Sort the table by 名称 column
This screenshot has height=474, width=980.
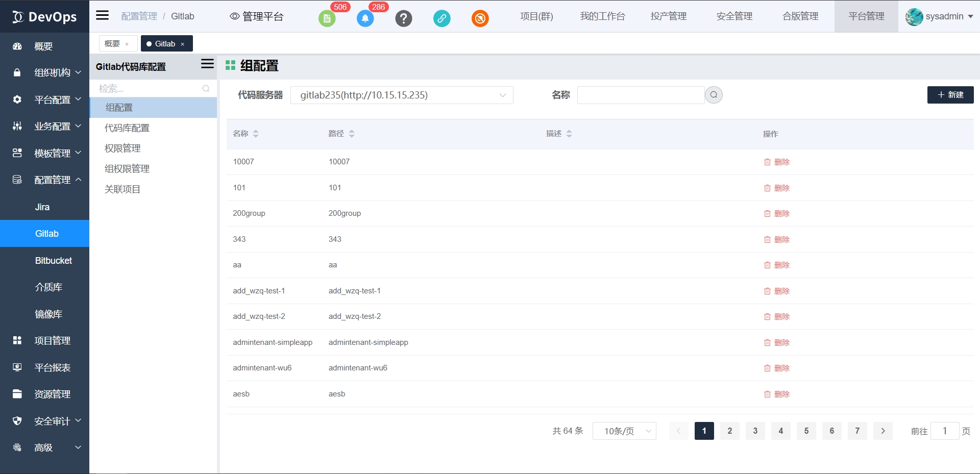point(256,134)
